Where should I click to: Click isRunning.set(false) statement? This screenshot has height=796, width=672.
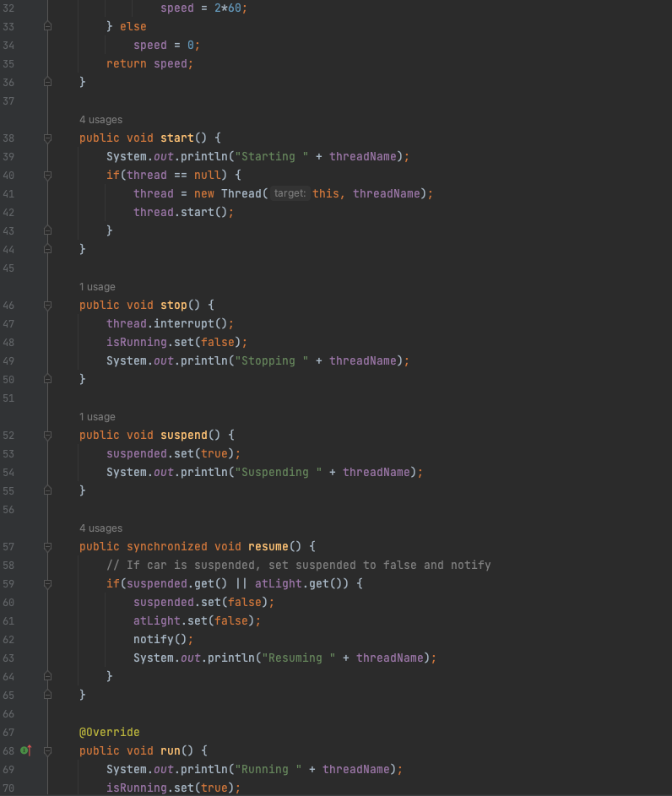point(176,342)
